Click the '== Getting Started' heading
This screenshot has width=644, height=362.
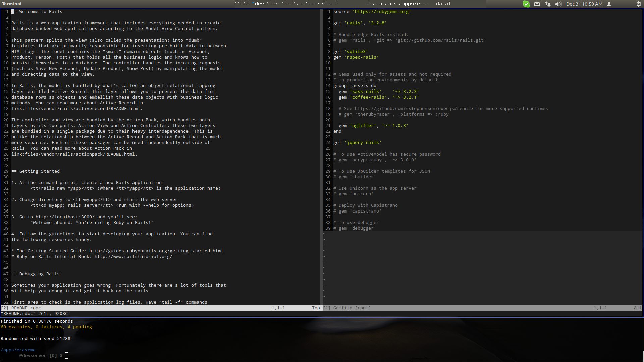(x=36, y=171)
